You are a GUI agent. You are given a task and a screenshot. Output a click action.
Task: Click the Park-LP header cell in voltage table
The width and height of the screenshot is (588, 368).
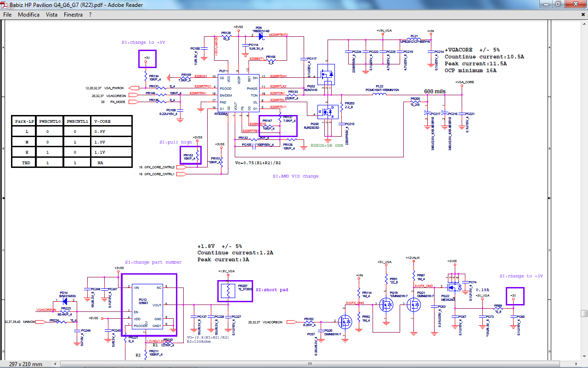[24, 121]
